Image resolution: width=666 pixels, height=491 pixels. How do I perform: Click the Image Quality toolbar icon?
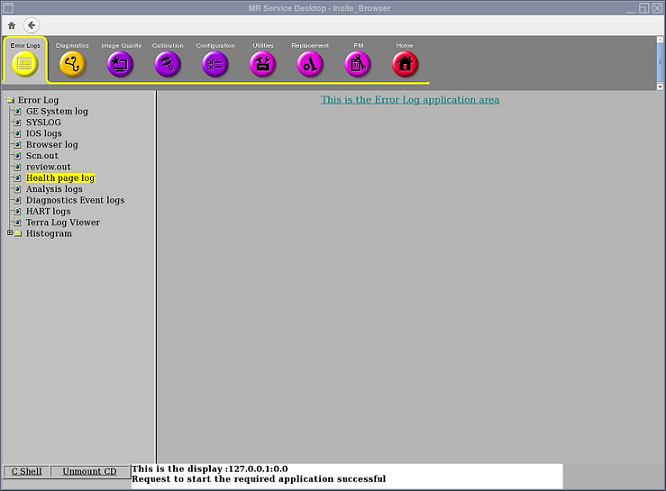(120, 64)
